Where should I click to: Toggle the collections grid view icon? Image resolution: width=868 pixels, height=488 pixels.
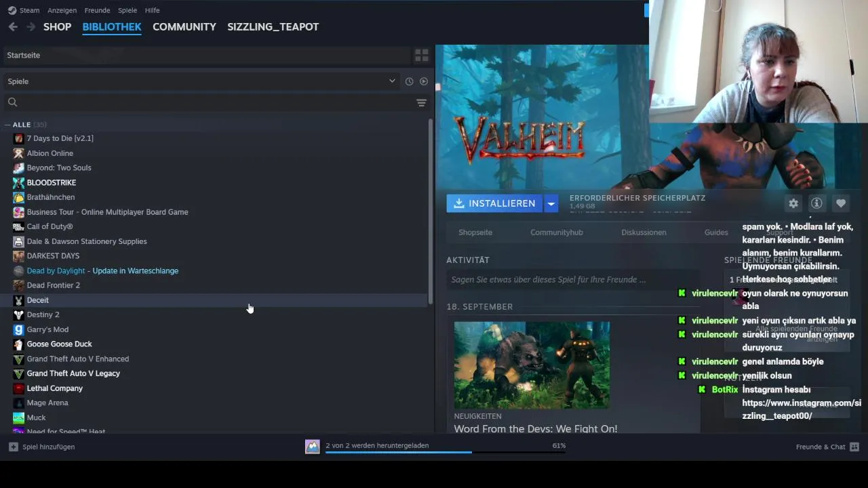click(x=422, y=55)
